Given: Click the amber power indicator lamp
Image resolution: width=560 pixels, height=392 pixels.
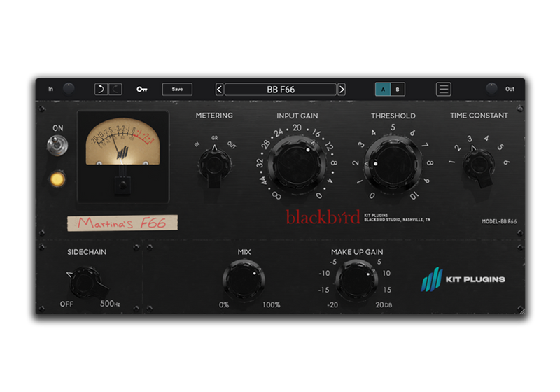Looking at the screenshot, I should tap(57, 179).
